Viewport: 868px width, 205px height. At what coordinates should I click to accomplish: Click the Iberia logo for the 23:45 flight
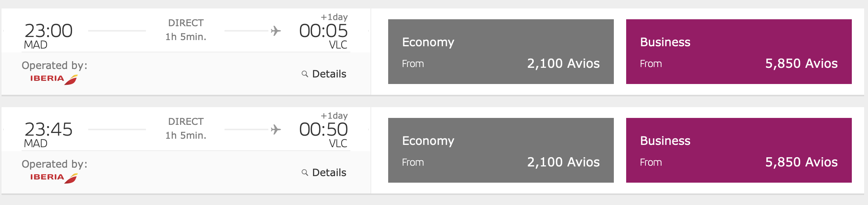tap(54, 178)
